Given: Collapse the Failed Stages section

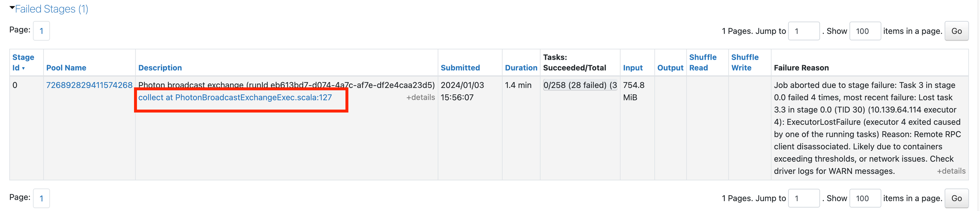Looking at the screenshot, I should (x=49, y=9).
